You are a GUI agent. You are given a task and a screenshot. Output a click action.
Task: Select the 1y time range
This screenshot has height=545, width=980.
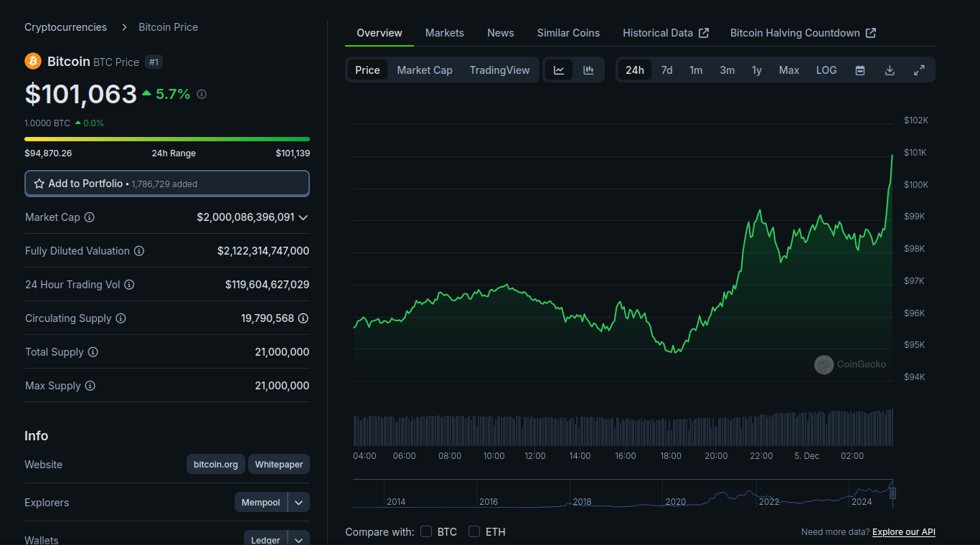click(757, 70)
